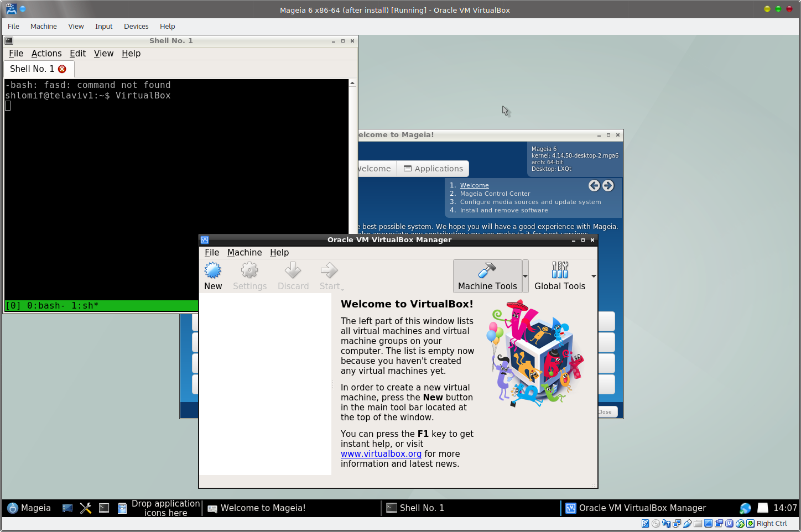Switch to Applications tab in Welcome to Mageia
Image resolution: width=801 pixels, height=532 pixels.
point(433,169)
